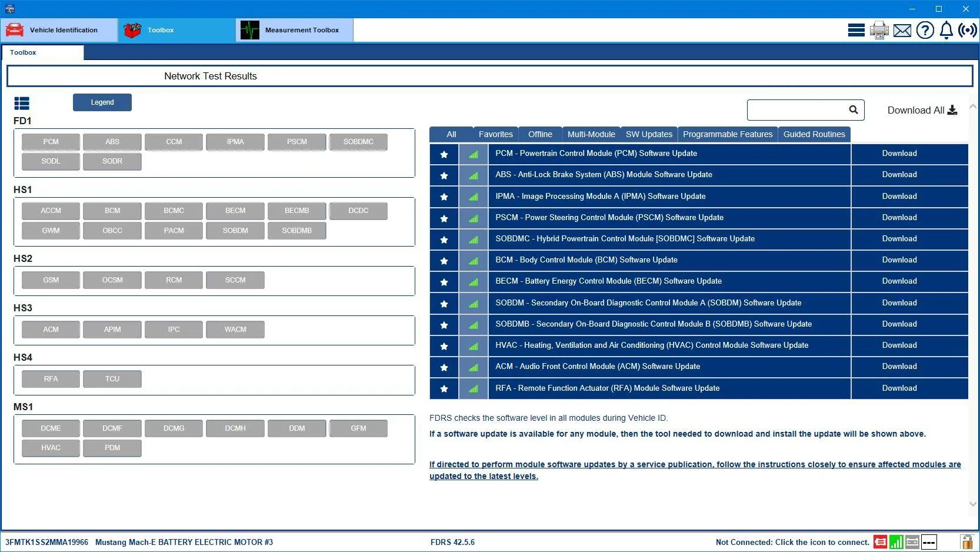Click Download All
This screenshot has height=552, width=980.
922,110
